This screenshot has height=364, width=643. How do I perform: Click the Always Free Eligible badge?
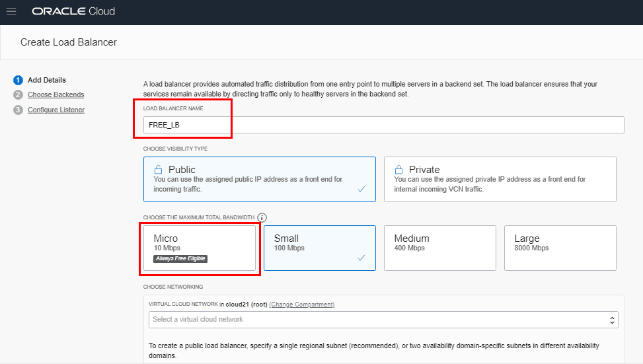(180, 259)
